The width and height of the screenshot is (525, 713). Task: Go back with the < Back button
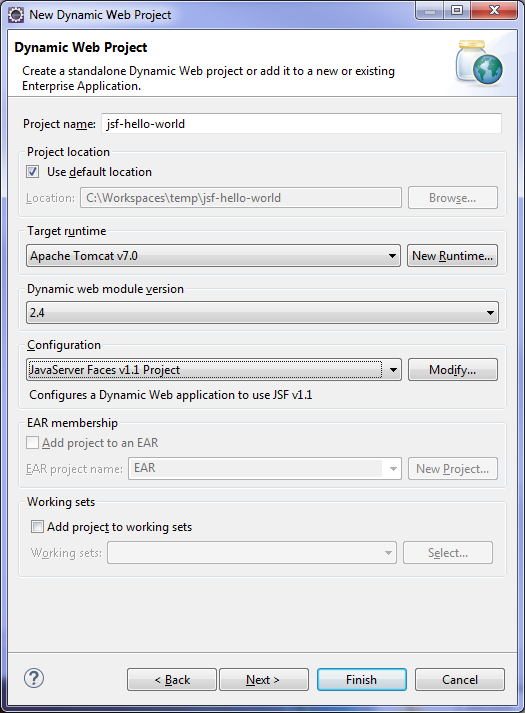click(x=172, y=679)
